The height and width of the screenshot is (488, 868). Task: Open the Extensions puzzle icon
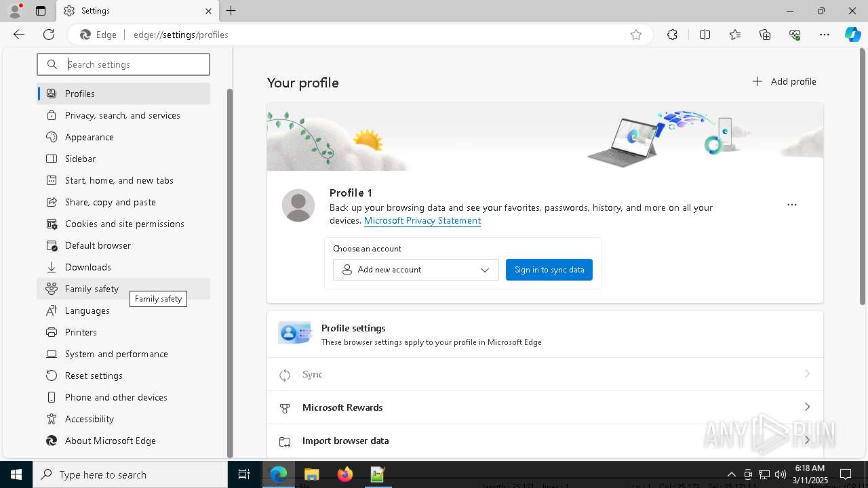coord(672,35)
